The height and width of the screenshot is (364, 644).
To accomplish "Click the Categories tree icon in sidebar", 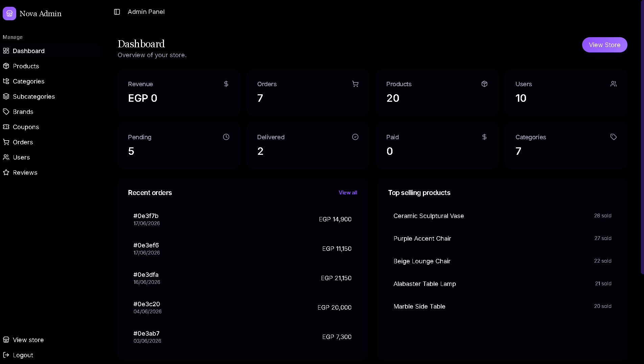I will pos(6,81).
